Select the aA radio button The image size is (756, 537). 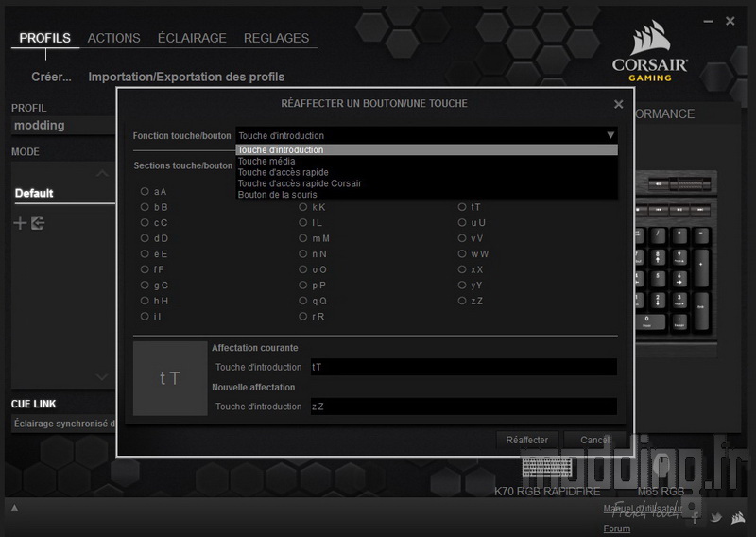pyautogui.click(x=145, y=191)
